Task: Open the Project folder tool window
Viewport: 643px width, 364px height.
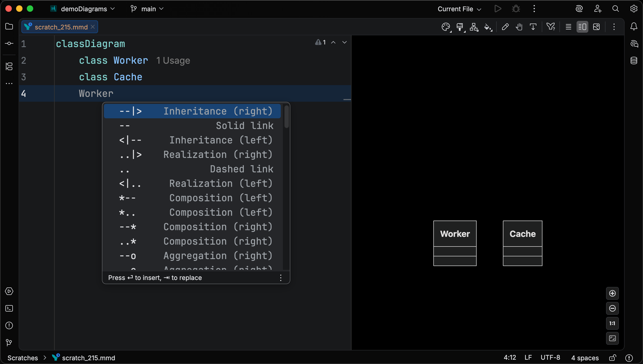Action: click(9, 26)
